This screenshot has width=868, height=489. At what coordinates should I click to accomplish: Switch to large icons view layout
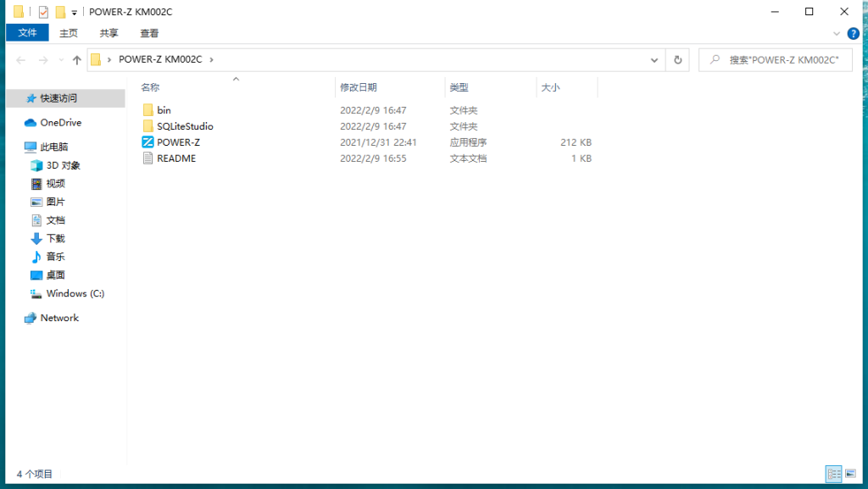(x=851, y=474)
